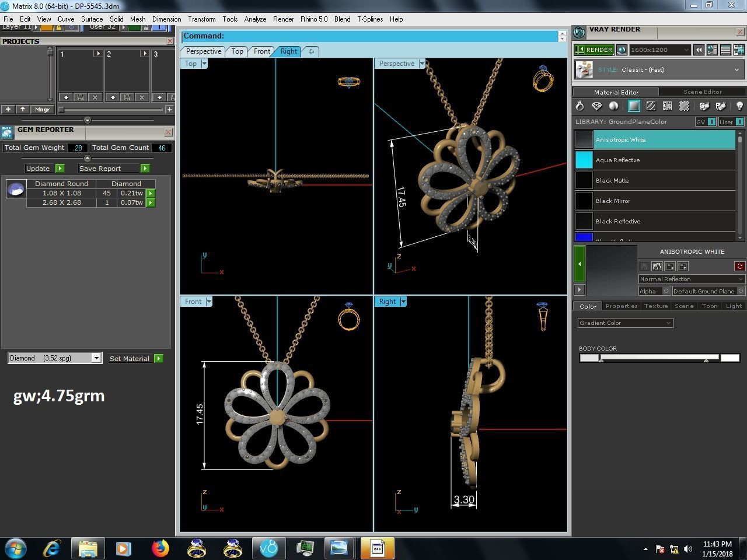The image size is (747, 560).
Task: Click the Mngr button
Action: click(42, 109)
